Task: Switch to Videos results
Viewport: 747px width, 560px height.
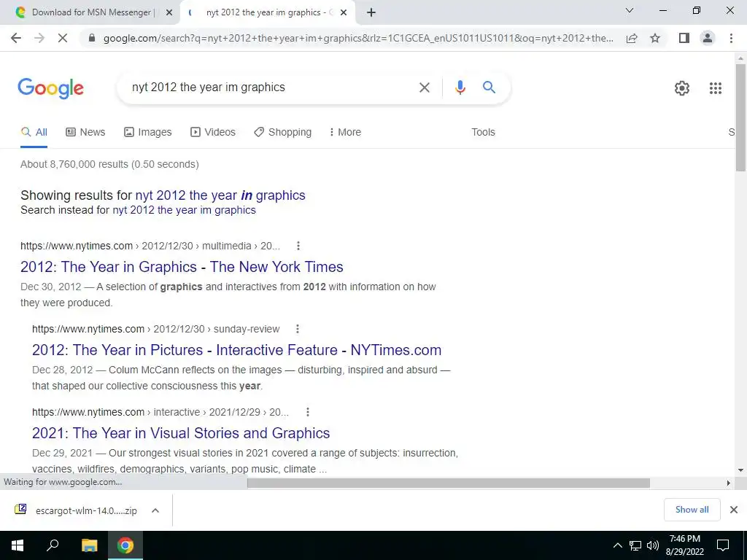Action: pyautogui.click(x=213, y=132)
